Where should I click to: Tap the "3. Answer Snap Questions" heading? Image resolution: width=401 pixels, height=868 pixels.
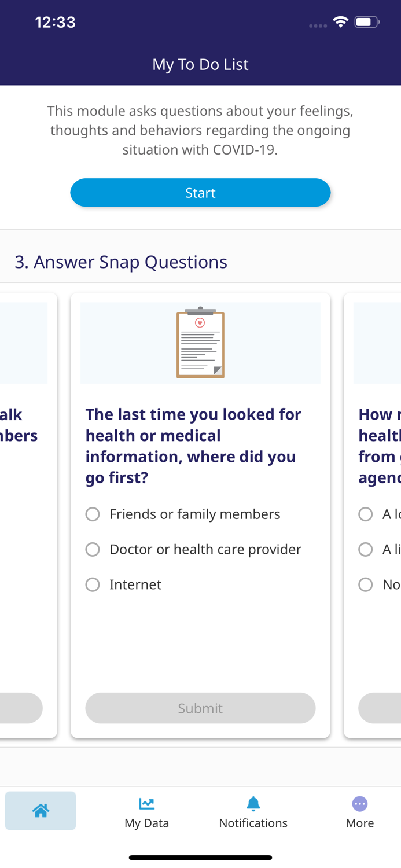(121, 262)
